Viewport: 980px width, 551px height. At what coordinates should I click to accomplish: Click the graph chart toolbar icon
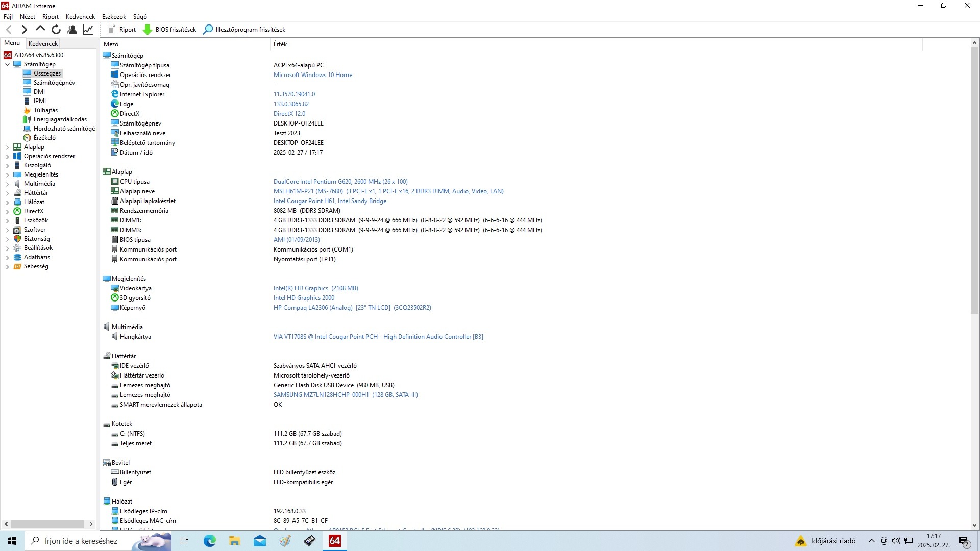coord(88,30)
